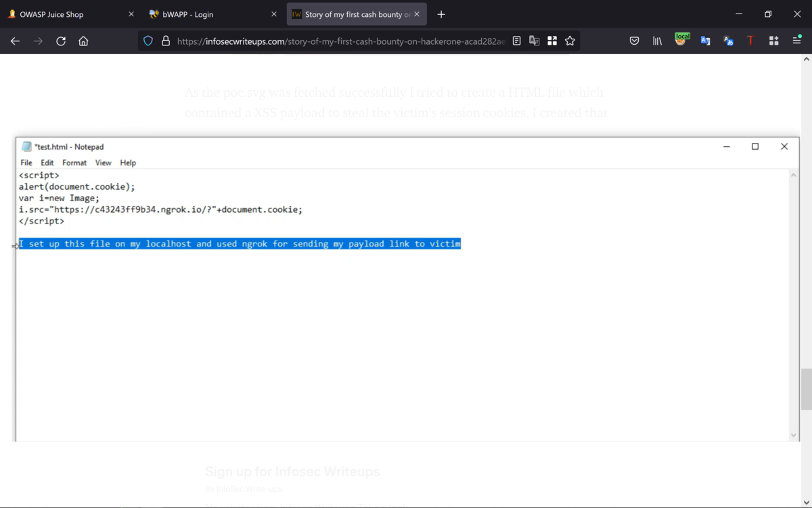Select the Story of my first cash bounty tab

(x=357, y=14)
